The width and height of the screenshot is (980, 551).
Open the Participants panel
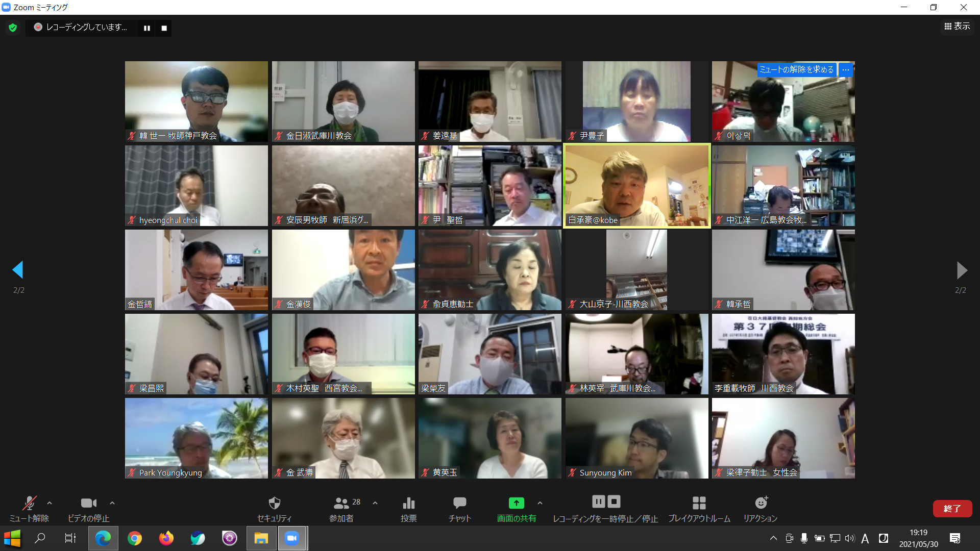click(x=341, y=503)
